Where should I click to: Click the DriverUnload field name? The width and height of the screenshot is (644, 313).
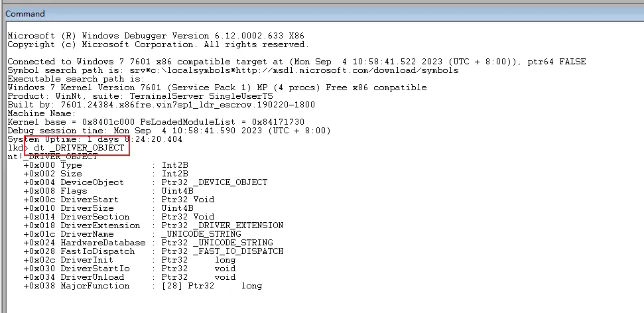[92, 277]
